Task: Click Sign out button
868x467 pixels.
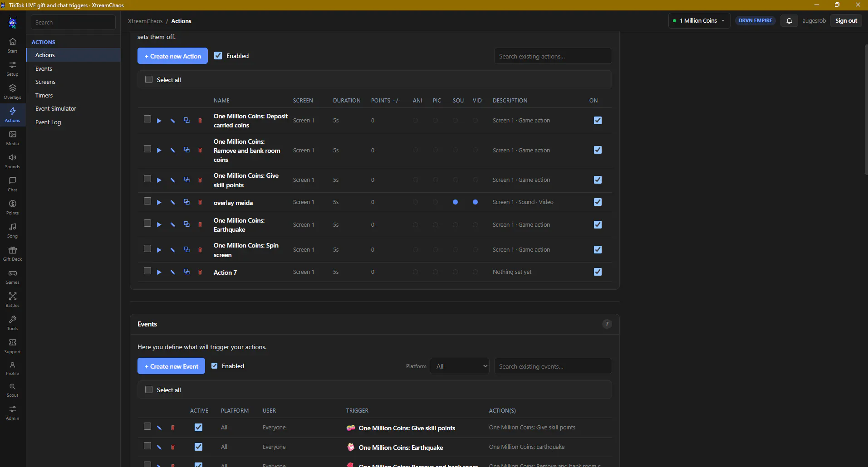Action: 846,21
